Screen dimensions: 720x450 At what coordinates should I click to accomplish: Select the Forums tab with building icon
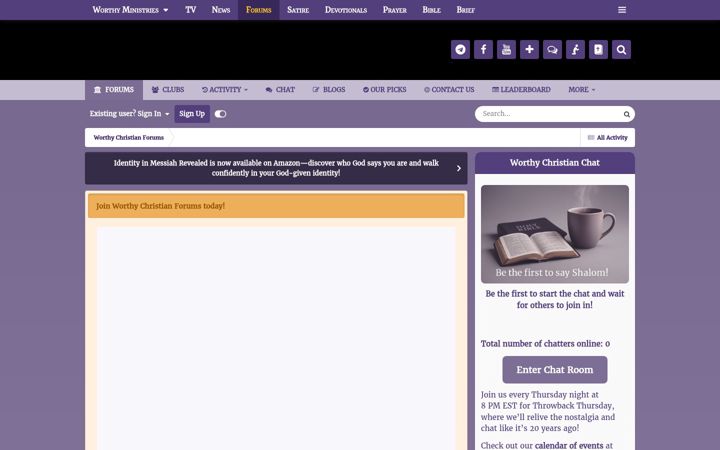tap(114, 90)
